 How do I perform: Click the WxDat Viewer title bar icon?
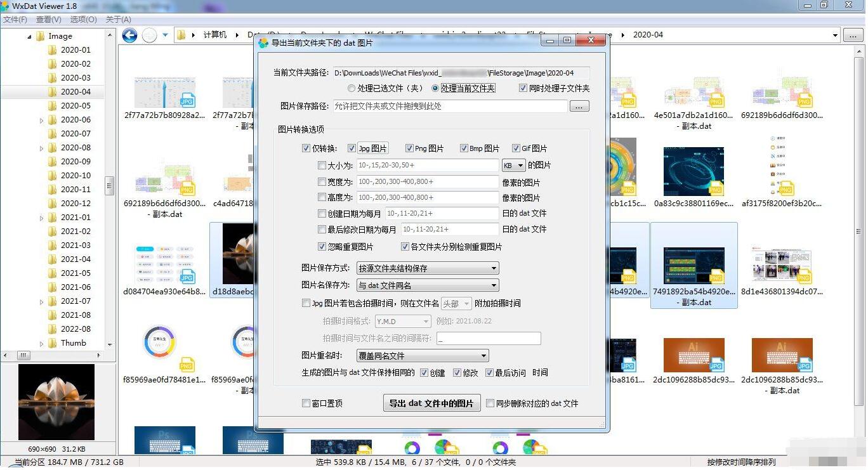6,6
